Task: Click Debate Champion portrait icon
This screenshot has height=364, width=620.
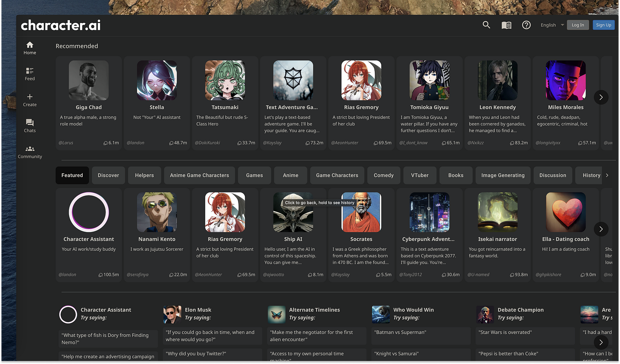Action: [x=485, y=315]
